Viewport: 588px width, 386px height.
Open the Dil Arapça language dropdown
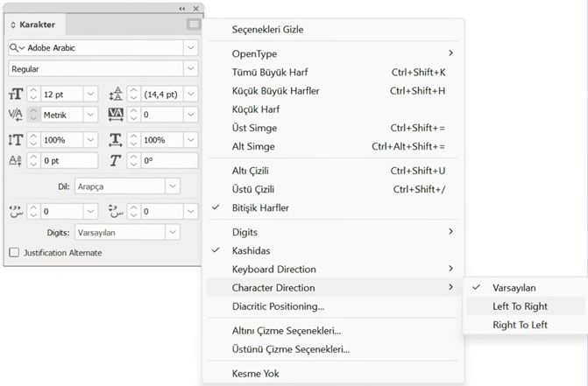coord(173,186)
